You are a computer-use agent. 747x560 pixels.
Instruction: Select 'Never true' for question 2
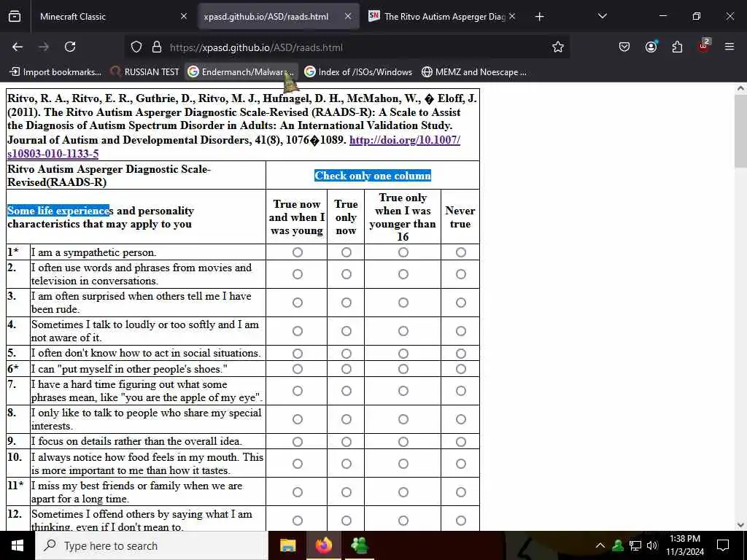pyautogui.click(x=461, y=274)
